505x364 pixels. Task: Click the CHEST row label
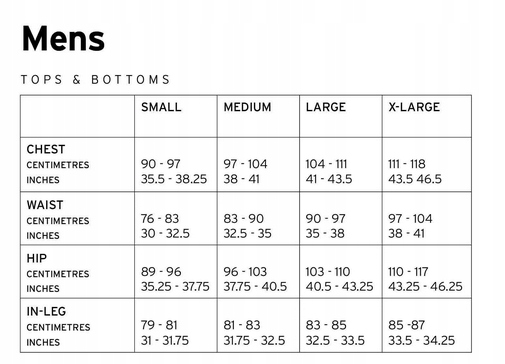pos(46,149)
